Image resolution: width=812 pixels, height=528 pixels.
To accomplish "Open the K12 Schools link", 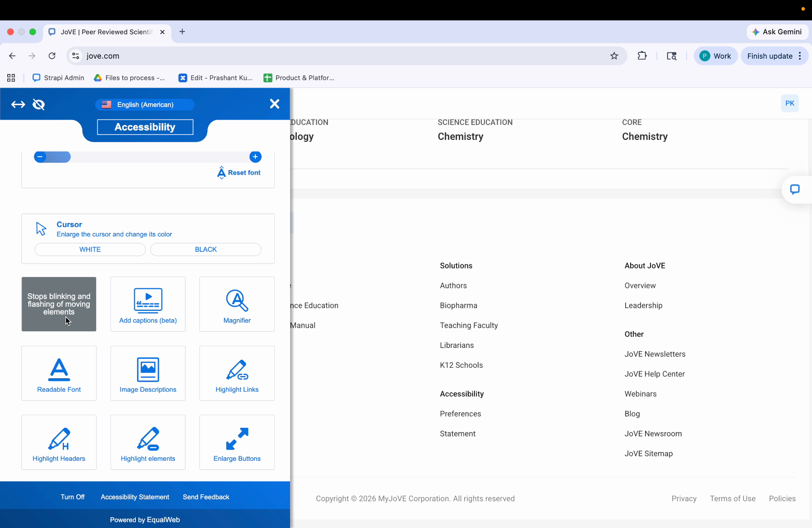I will tap(461, 365).
